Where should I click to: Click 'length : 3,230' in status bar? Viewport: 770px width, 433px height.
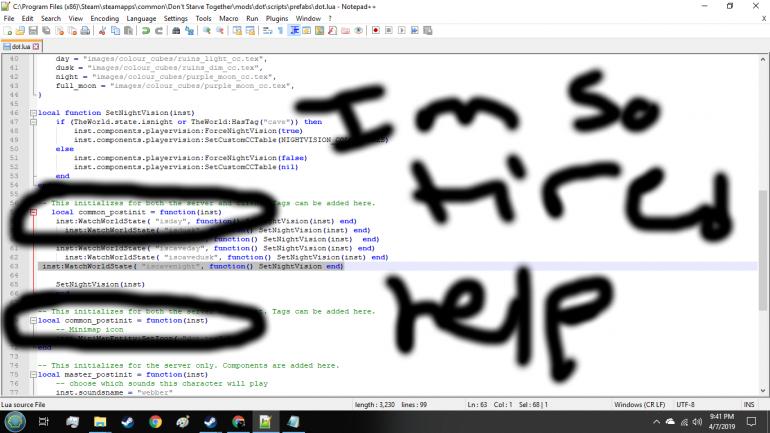pos(375,405)
